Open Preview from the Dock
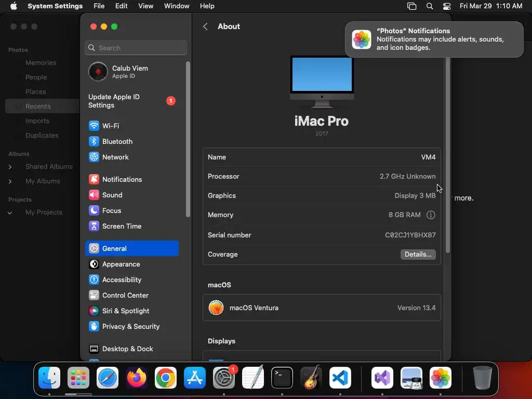The width and height of the screenshot is (532, 399). click(411, 378)
